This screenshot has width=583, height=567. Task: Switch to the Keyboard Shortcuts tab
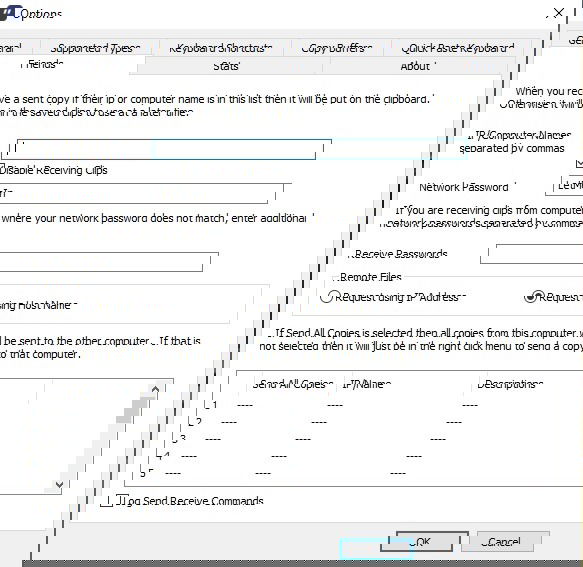[x=221, y=48]
